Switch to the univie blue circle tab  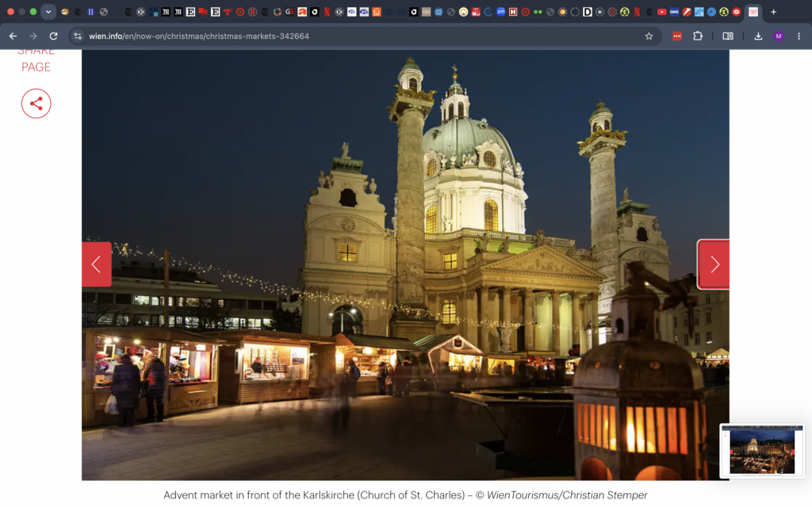tap(439, 12)
